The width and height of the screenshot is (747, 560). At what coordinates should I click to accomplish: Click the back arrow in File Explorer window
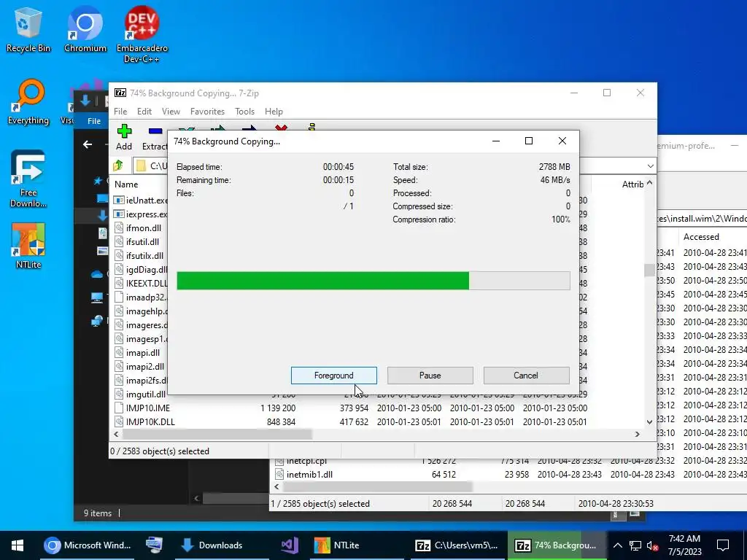coord(88,144)
